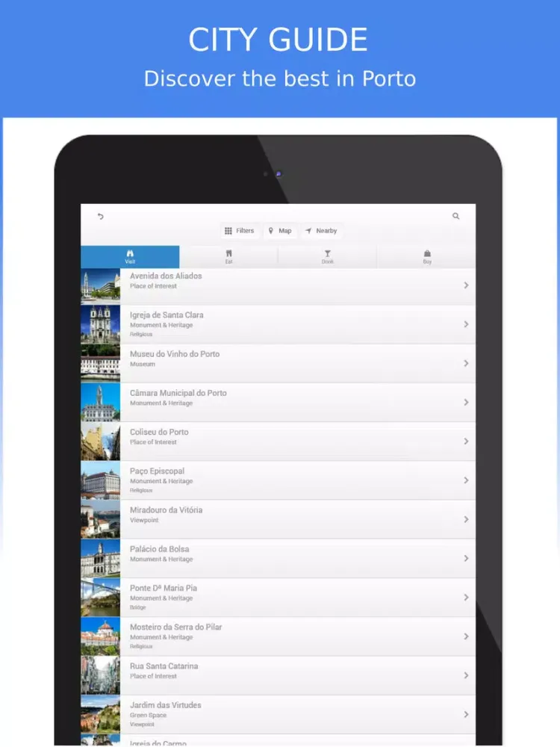The width and height of the screenshot is (560, 747).
Task: Expand Rua Santa Catarina chevron
Action: pos(466,675)
